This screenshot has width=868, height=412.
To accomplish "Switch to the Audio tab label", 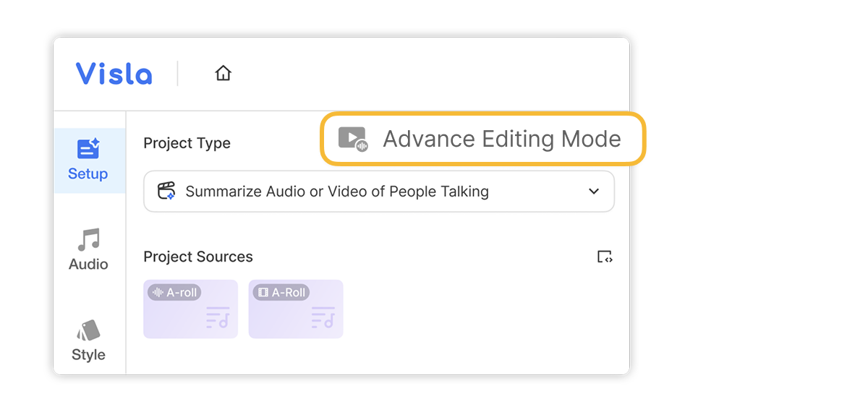I will 88,265.
